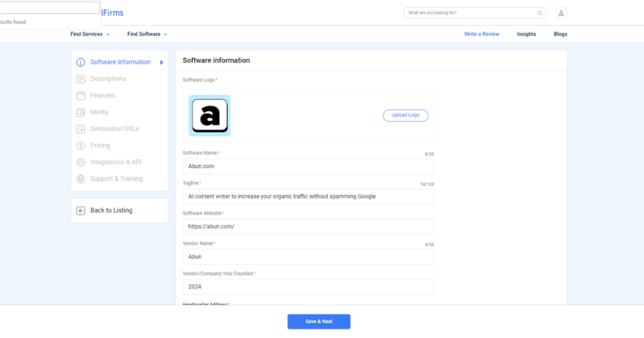This screenshot has height=338, width=644.
Task: Go to the Media section
Action: coord(99,112)
